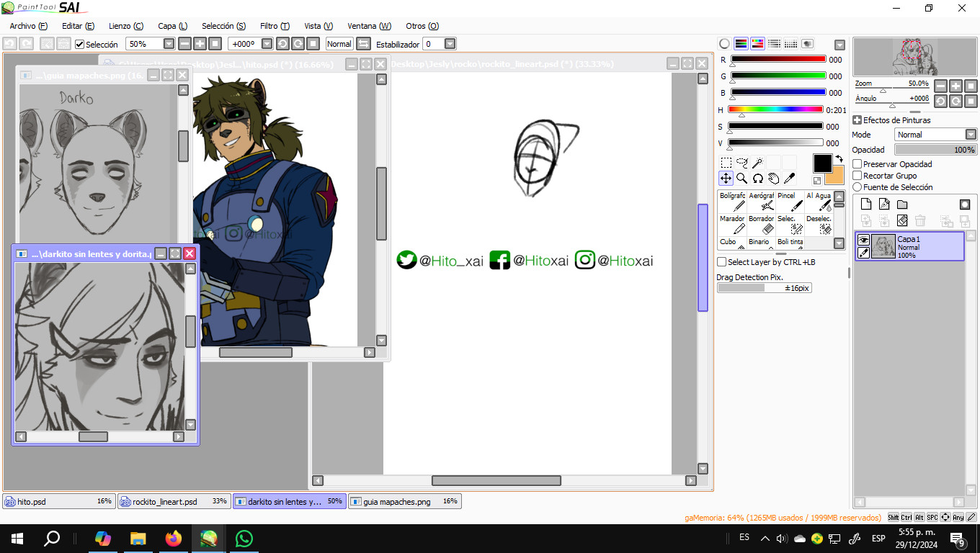The height and width of the screenshot is (553, 980).
Task: Clear the layer with eraser icon
Action: point(902,221)
